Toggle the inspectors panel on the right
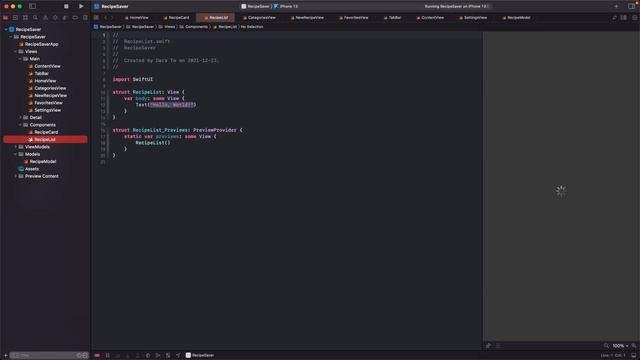Screen dimensions: 640x360 (631, 7)
